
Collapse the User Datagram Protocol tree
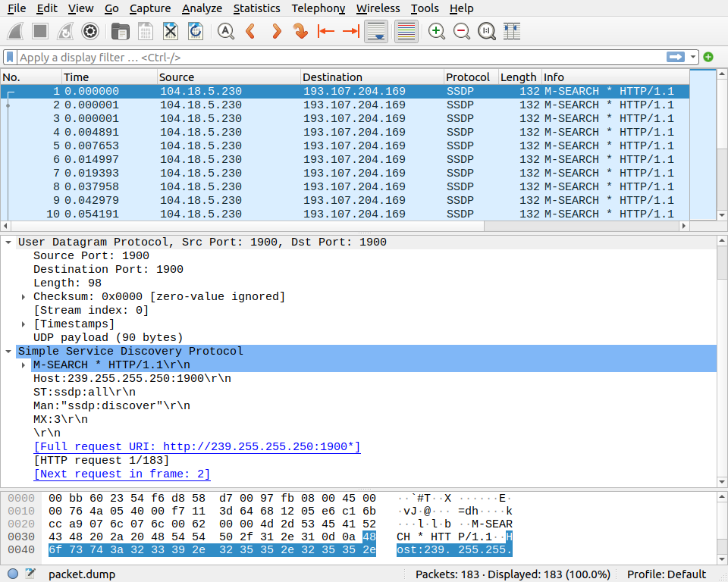(x=8, y=242)
